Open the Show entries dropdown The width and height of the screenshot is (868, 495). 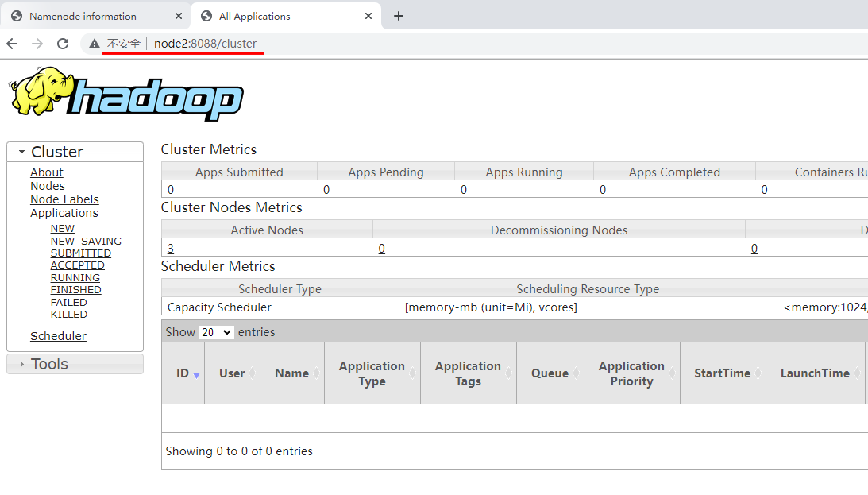point(216,332)
